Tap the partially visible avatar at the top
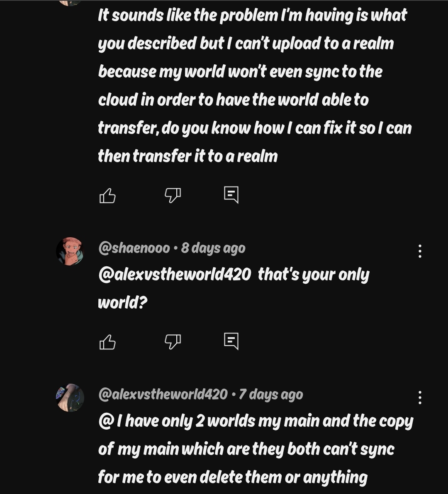This screenshot has width=448, height=494. click(69, 2)
